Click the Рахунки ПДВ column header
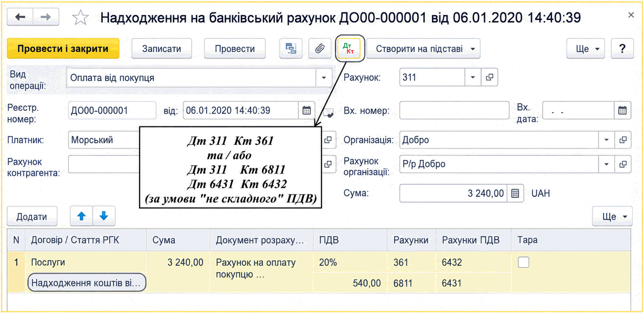This screenshot has width=644, height=314. [474, 240]
